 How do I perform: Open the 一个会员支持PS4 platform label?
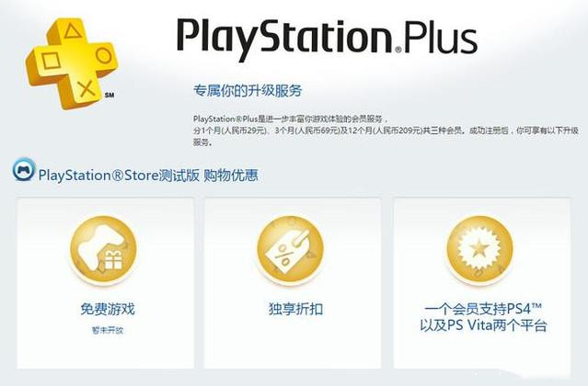coord(483,317)
